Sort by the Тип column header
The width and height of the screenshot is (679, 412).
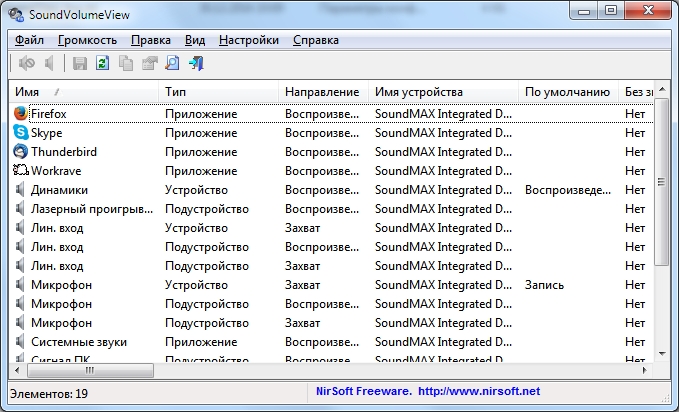click(x=219, y=92)
